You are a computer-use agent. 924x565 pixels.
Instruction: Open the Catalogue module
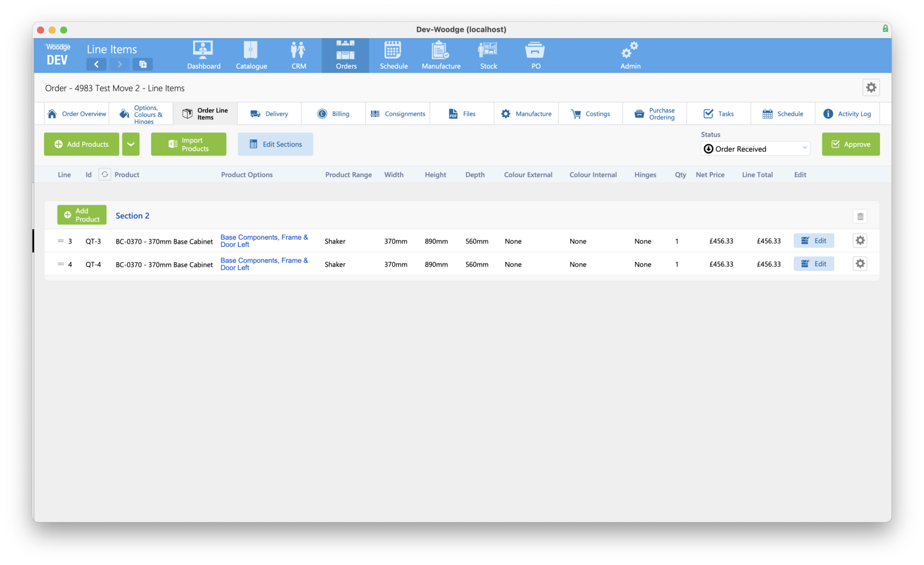[251, 55]
